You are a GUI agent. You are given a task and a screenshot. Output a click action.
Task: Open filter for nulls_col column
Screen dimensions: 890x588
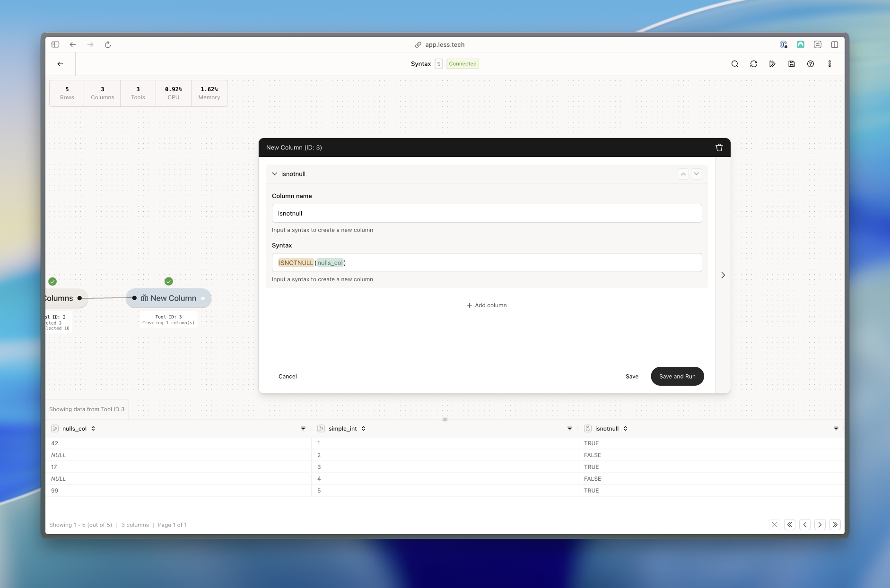coord(303,429)
